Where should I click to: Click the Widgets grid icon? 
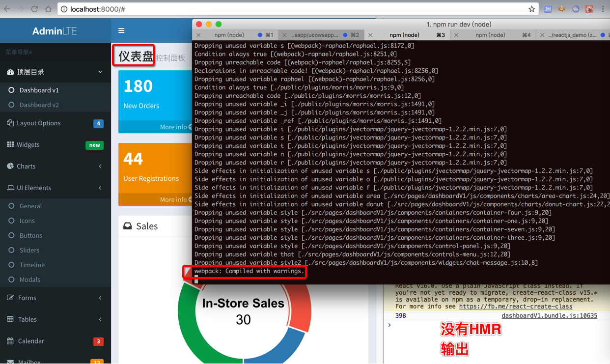(x=10, y=144)
